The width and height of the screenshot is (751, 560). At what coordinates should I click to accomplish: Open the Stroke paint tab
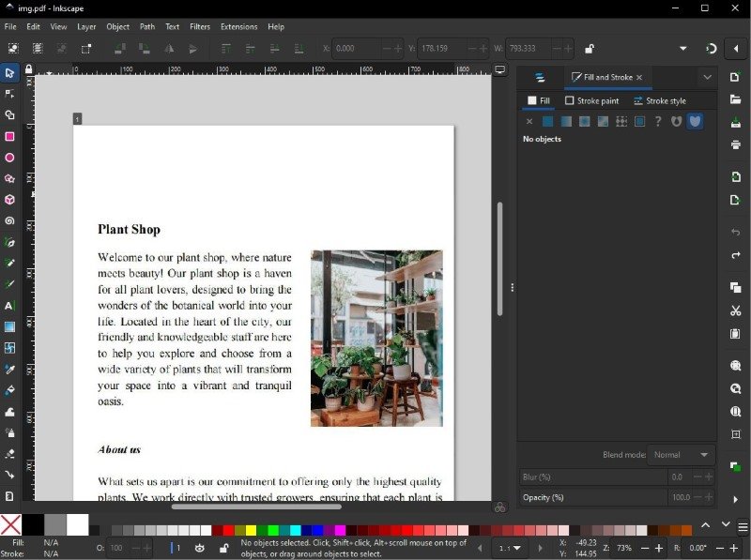591,100
